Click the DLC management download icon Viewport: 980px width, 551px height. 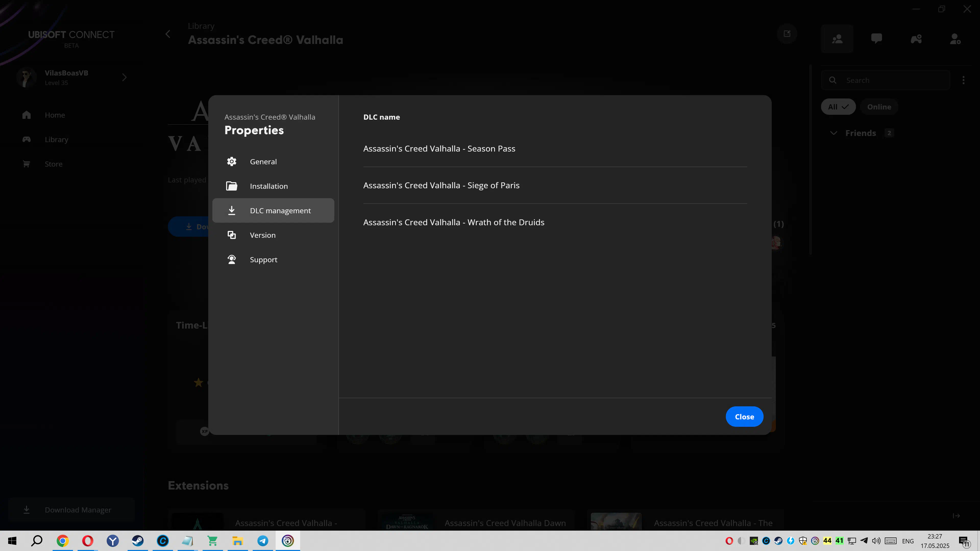(x=231, y=210)
